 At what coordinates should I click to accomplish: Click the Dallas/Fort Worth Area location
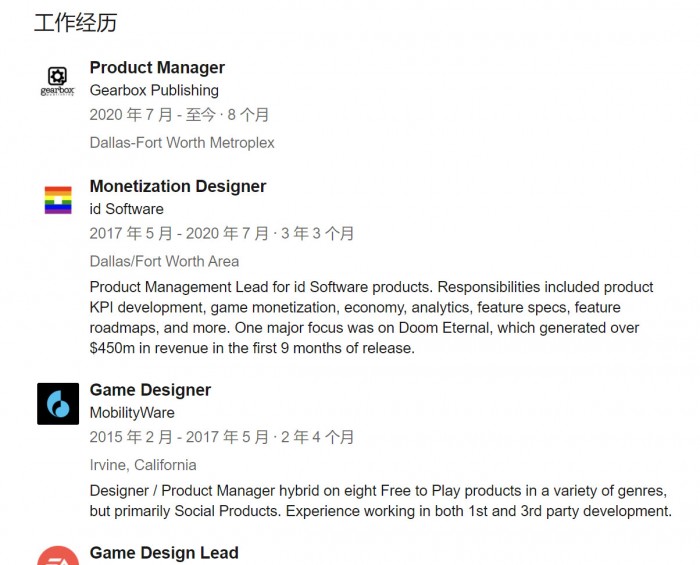pos(164,261)
